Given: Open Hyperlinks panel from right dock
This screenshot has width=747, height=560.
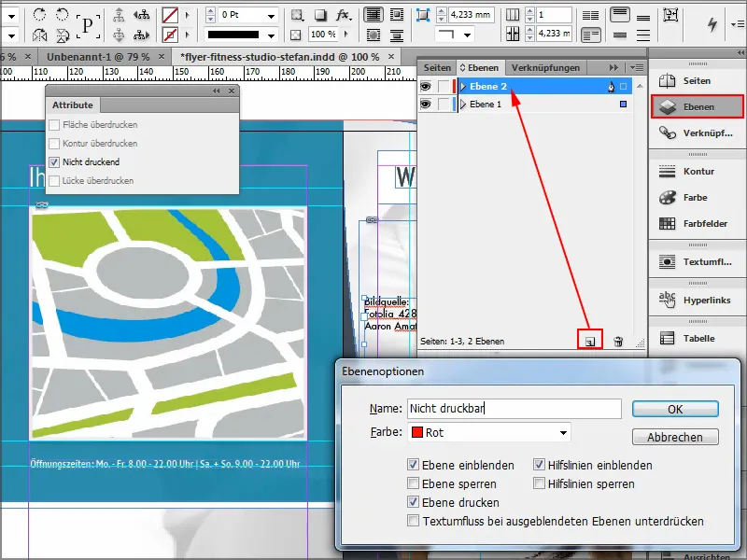Looking at the screenshot, I should (x=697, y=300).
